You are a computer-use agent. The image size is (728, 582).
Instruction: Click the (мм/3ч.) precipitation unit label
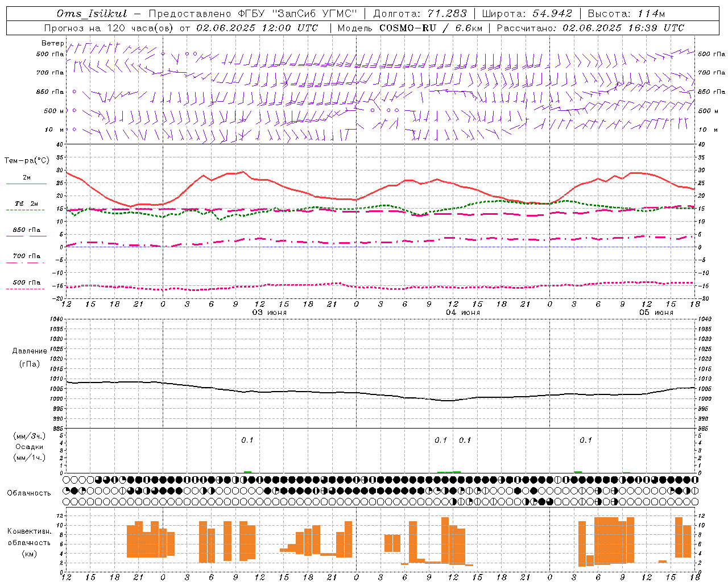(x=30, y=436)
